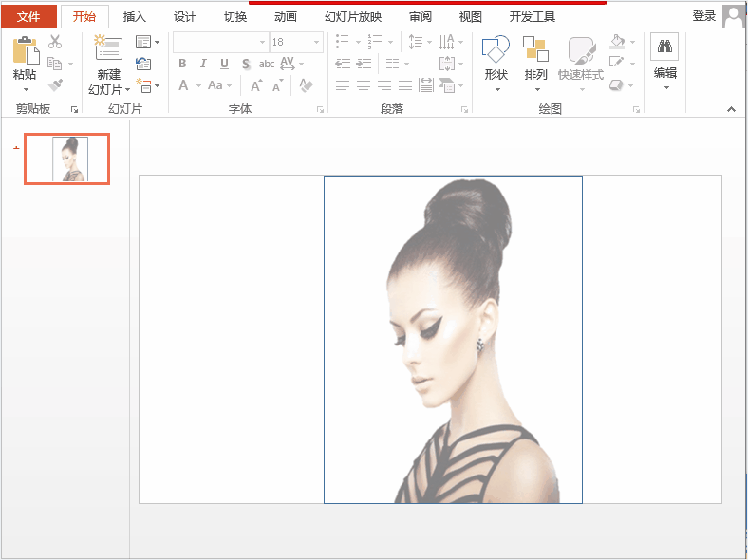Justify the text alignment
The image size is (748, 560).
click(x=405, y=85)
